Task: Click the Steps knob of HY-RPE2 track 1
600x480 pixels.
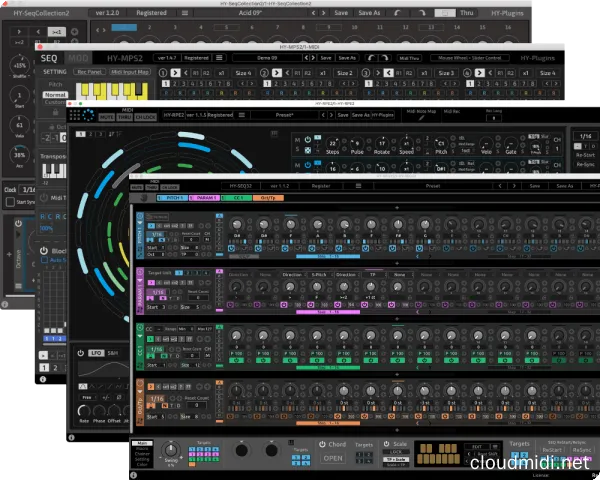Action: [333, 143]
